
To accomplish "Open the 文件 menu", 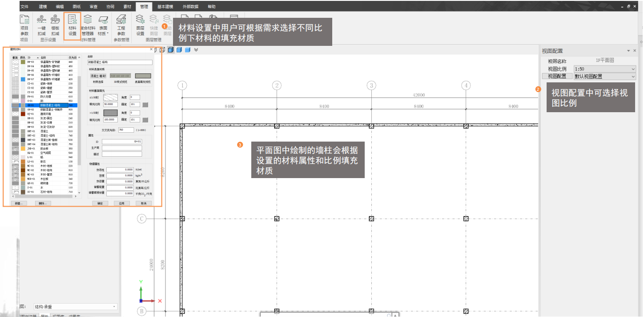I will [24, 7].
